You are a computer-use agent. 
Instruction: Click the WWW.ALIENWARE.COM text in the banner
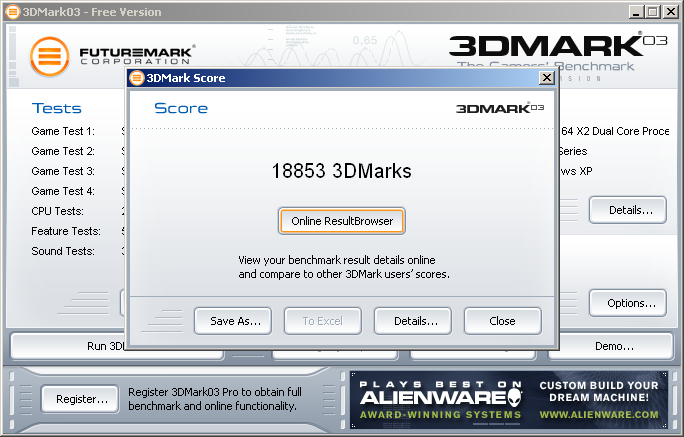pyautogui.click(x=599, y=414)
